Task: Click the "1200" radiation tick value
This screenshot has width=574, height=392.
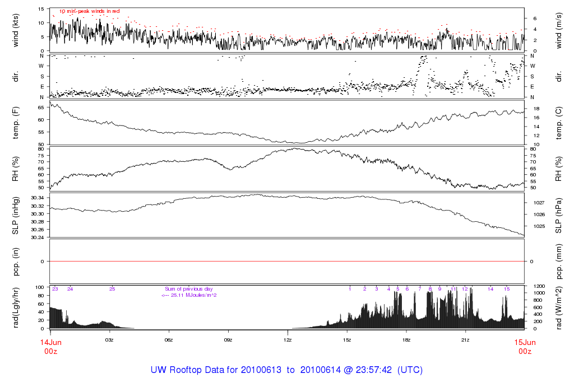Action: click(539, 286)
